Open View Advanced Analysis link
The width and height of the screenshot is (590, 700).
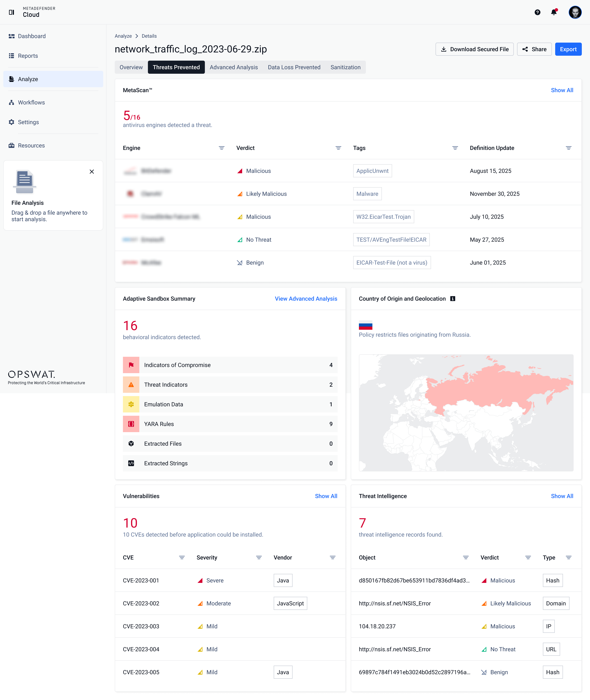point(306,299)
